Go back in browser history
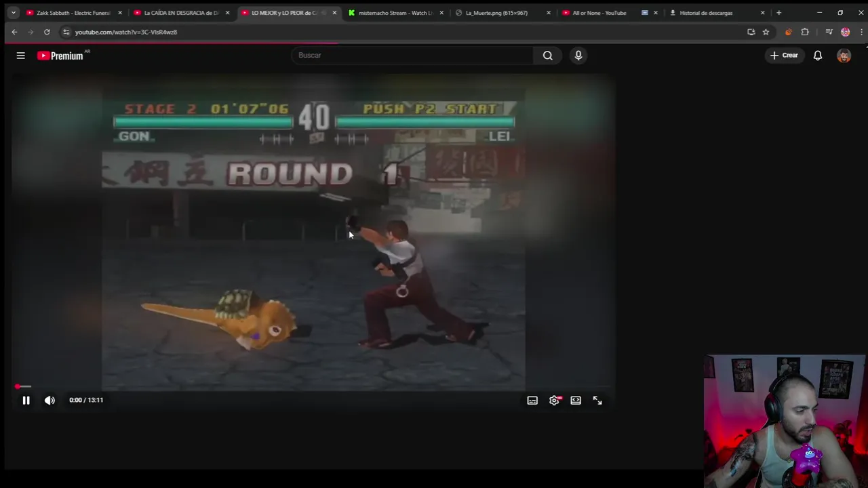This screenshot has height=488, width=868. tap(14, 32)
